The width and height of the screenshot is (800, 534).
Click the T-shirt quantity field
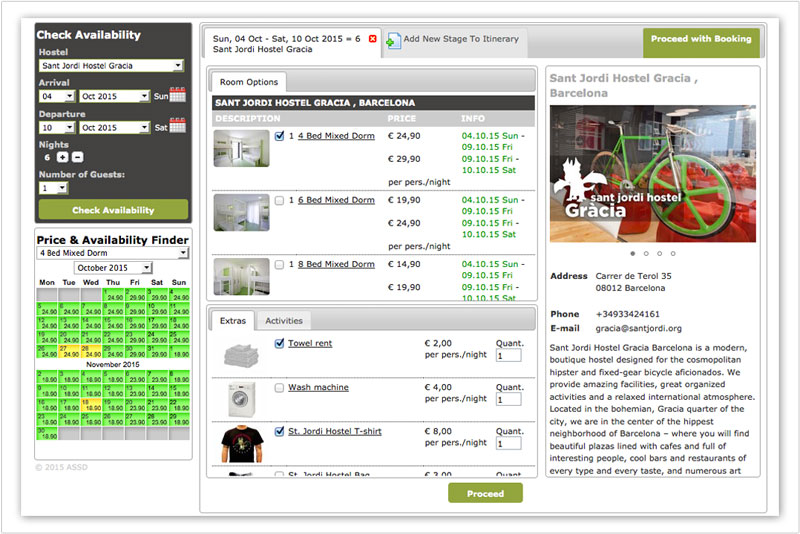[509, 443]
